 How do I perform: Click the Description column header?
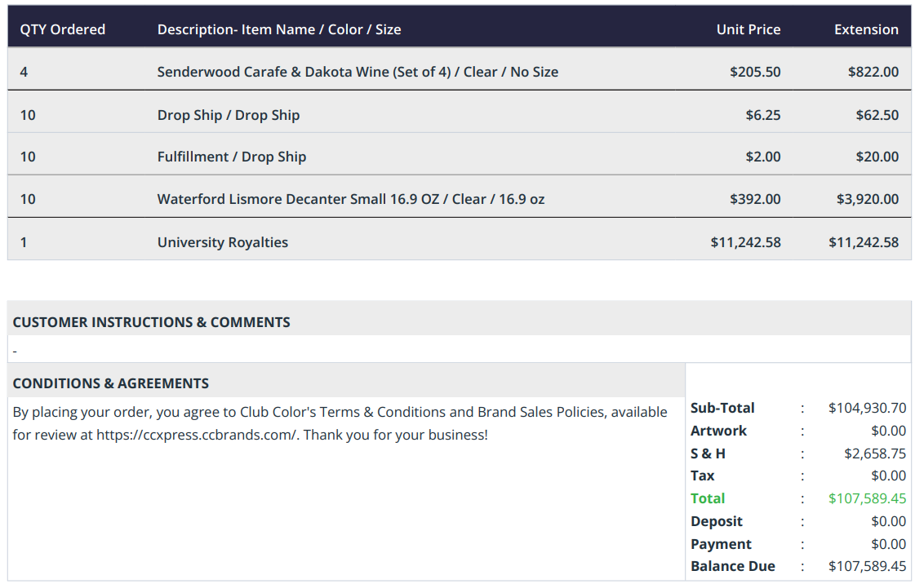coord(278,29)
